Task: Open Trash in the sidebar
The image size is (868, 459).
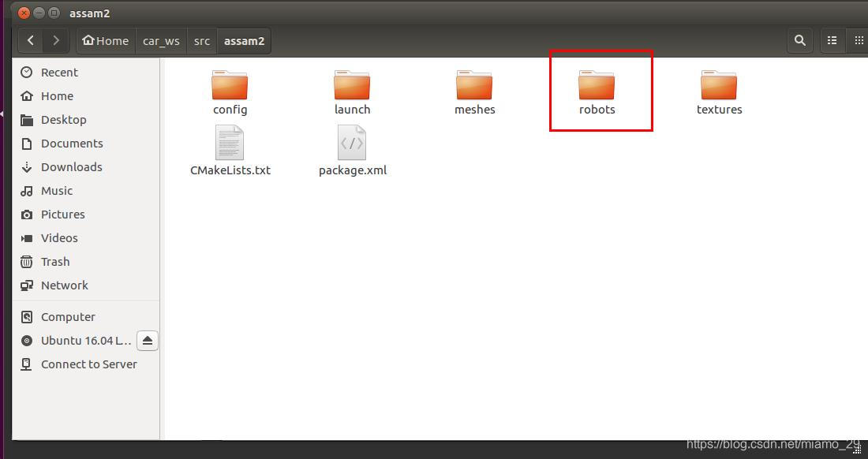Action: point(86,262)
